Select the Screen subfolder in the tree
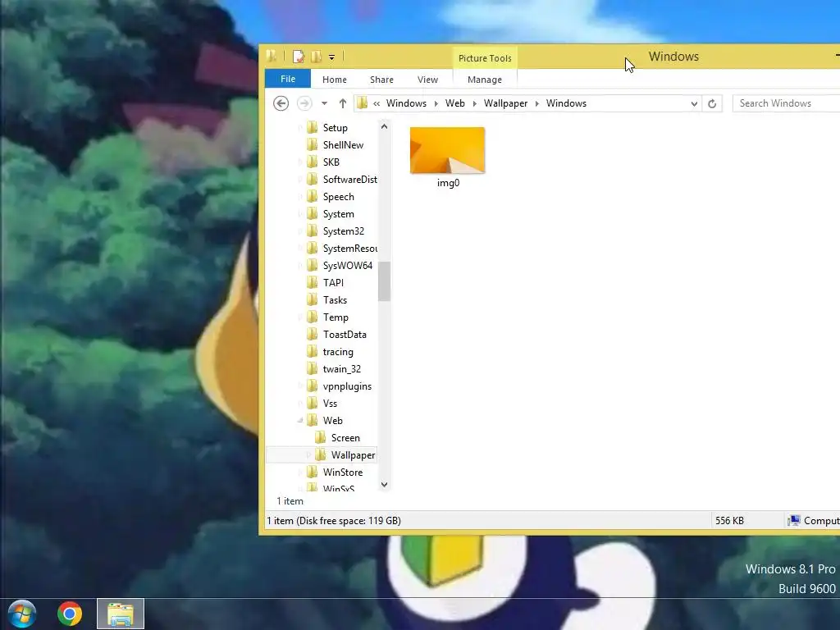Image resolution: width=840 pixels, height=630 pixels. [x=345, y=438]
